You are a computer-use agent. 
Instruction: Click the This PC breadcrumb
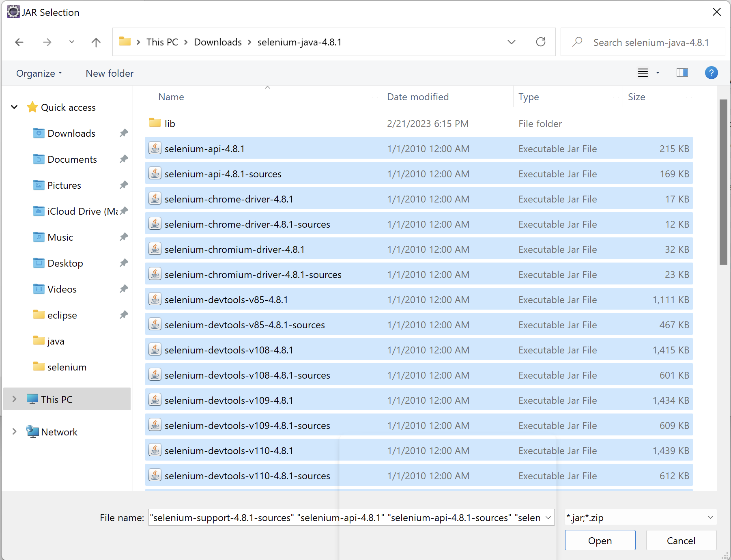(x=162, y=42)
